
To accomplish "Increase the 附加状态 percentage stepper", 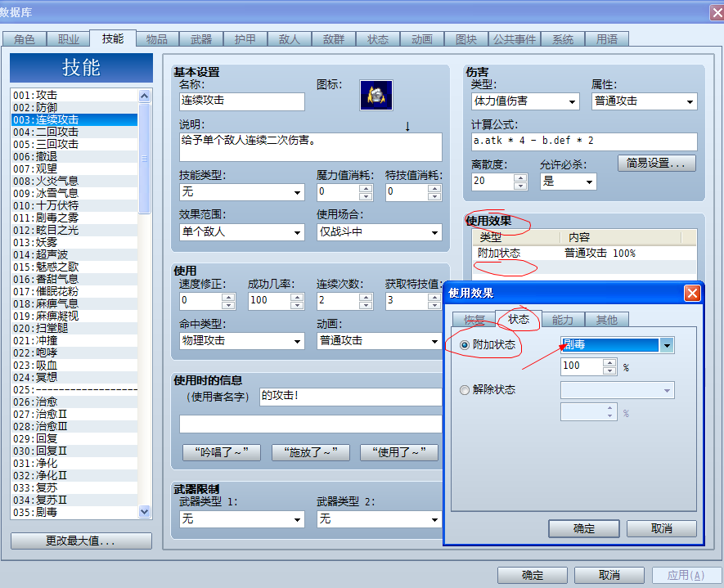I will (x=609, y=363).
